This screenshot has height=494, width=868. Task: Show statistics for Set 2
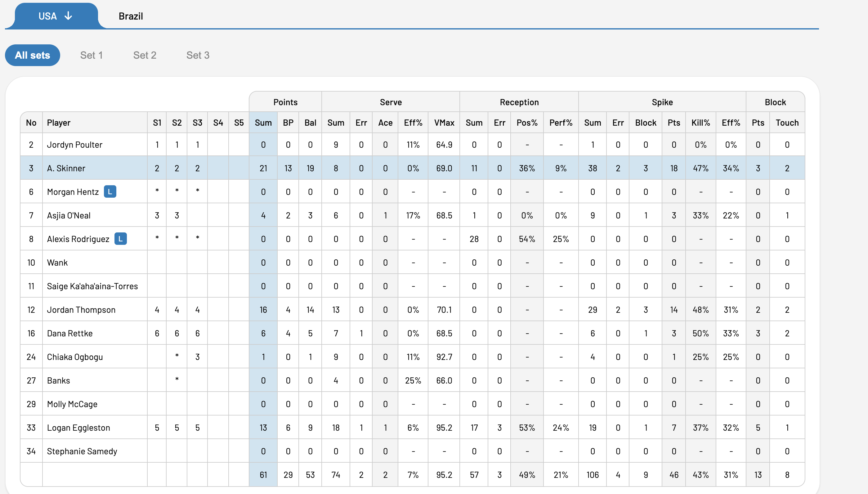(x=145, y=55)
